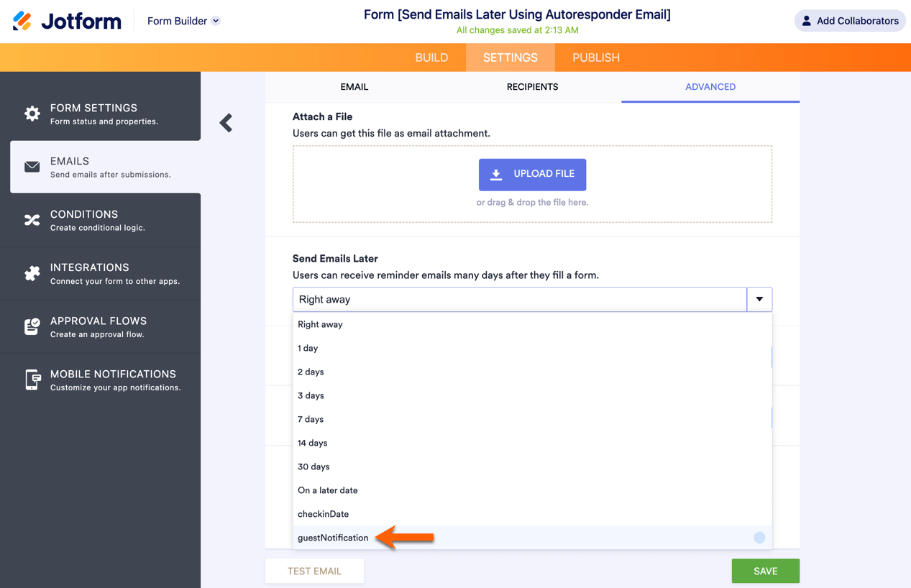The width and height of the screenshot is (911, 588).
Task: Open Integrations puzzle piece icon
Action: coord(32,273)
